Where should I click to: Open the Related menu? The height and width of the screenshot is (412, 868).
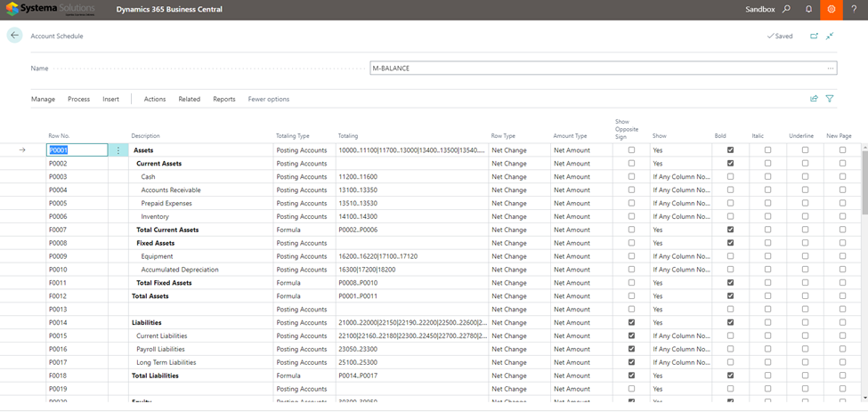tap(189, 99)
